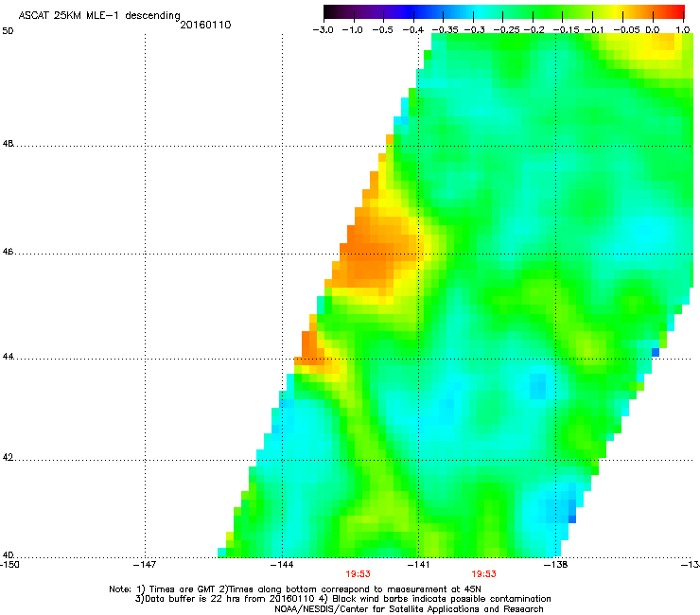Image resolution: width=700 pixels, height=615 pixels.
Task: Click the -0.4 color scale label
Action: (x=413, y=30)
